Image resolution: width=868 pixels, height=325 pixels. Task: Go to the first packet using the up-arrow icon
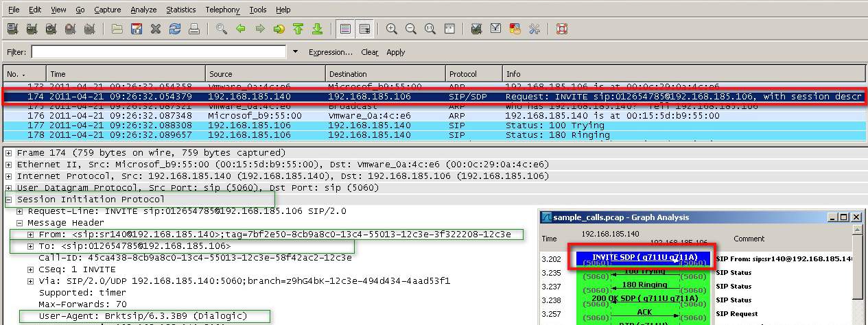(x=298, y=29)
